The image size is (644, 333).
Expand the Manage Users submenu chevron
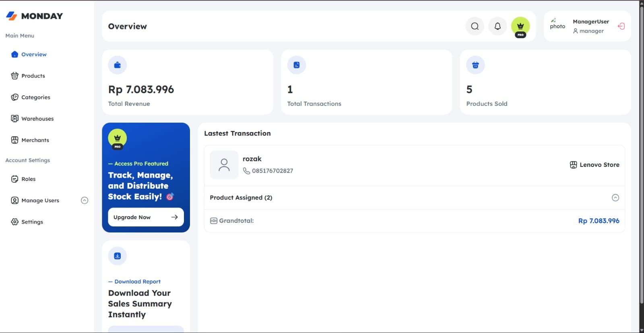[x=85, y=200]
